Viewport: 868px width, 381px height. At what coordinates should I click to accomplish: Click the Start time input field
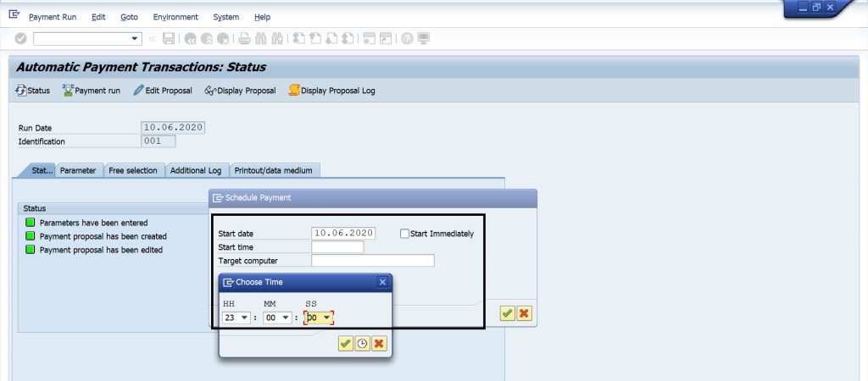click(x=337, y=246)
